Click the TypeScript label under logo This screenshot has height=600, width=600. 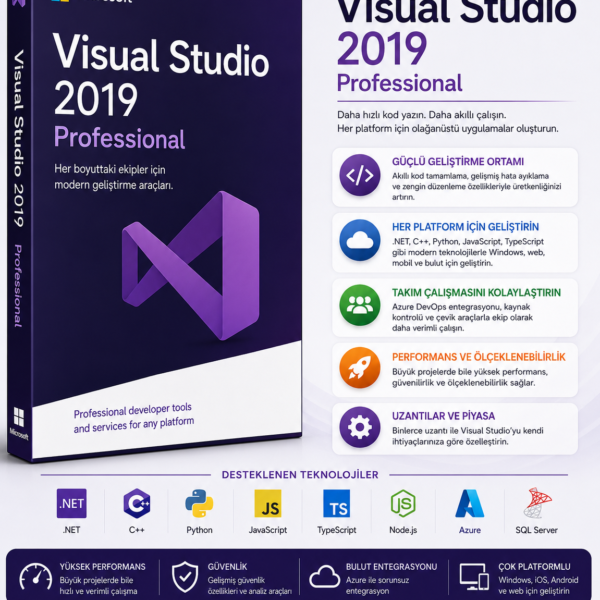point(337,530)
